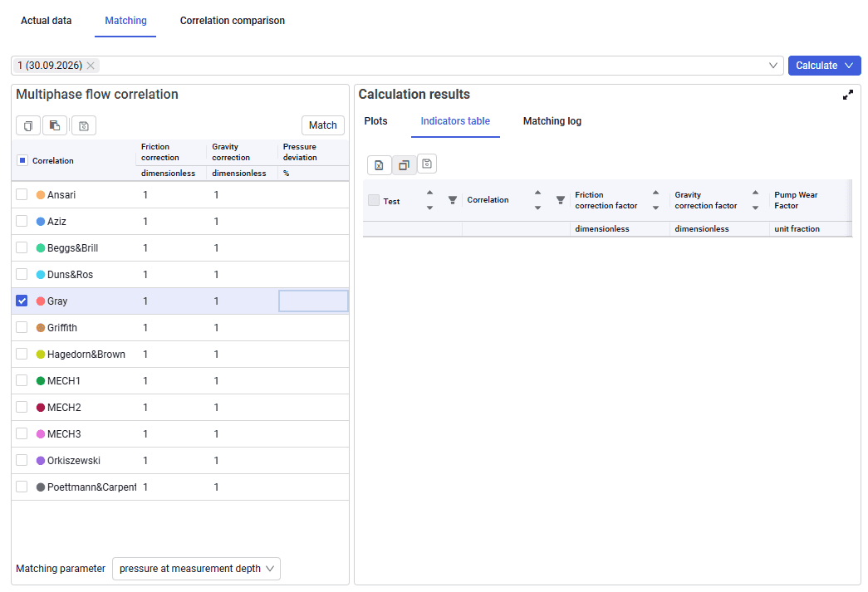The height and width of the screenshot is (592, 868).
Task: Select the Indicators table tab
Action: 455,121
